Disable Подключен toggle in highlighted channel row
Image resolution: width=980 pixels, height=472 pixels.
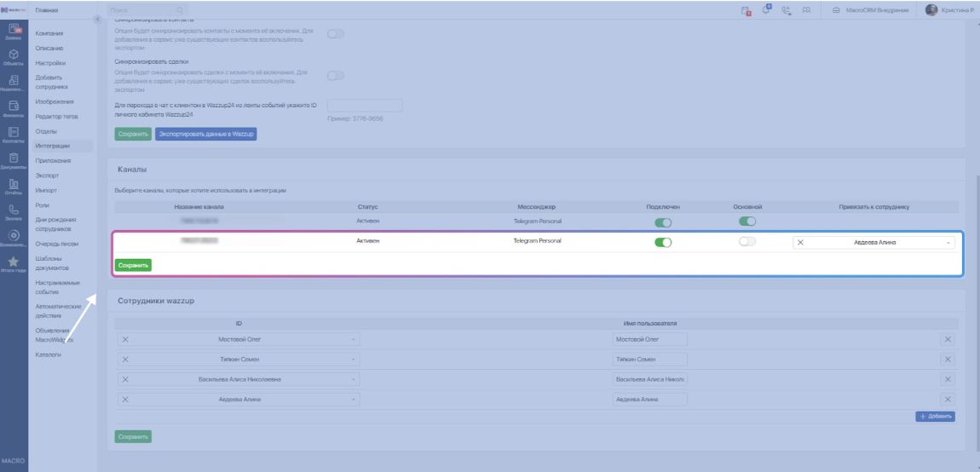click(x=663, y=242)
